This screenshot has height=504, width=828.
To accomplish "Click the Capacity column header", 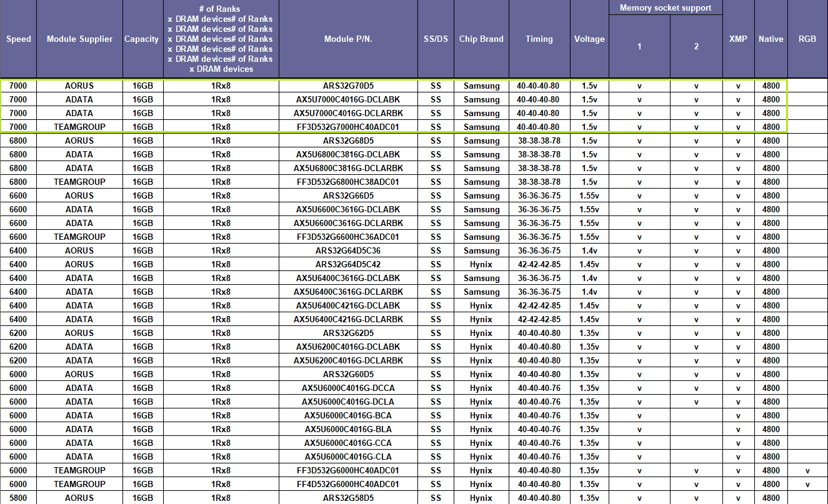I will point(142,39).
